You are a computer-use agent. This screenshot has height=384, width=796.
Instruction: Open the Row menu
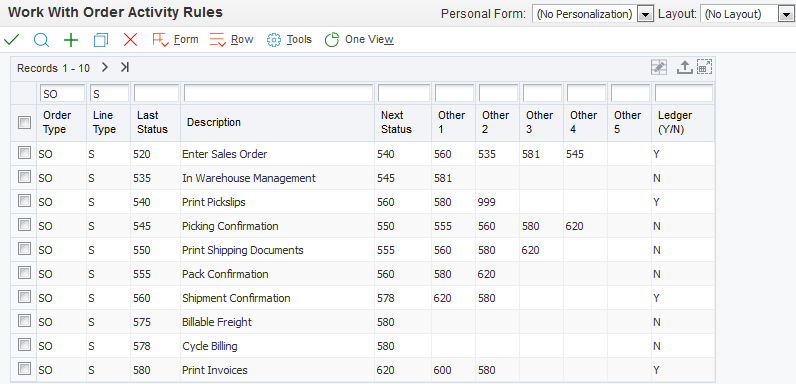point(231,40)
